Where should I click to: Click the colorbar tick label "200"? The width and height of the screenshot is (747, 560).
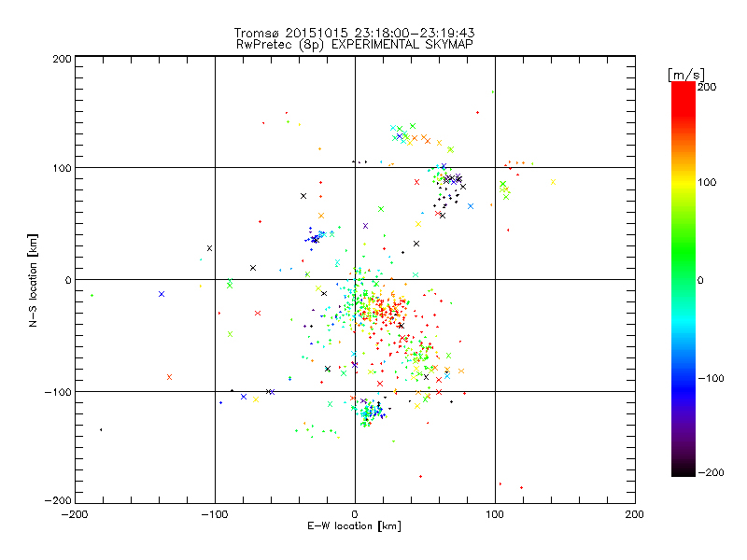[x=707, y=87]
